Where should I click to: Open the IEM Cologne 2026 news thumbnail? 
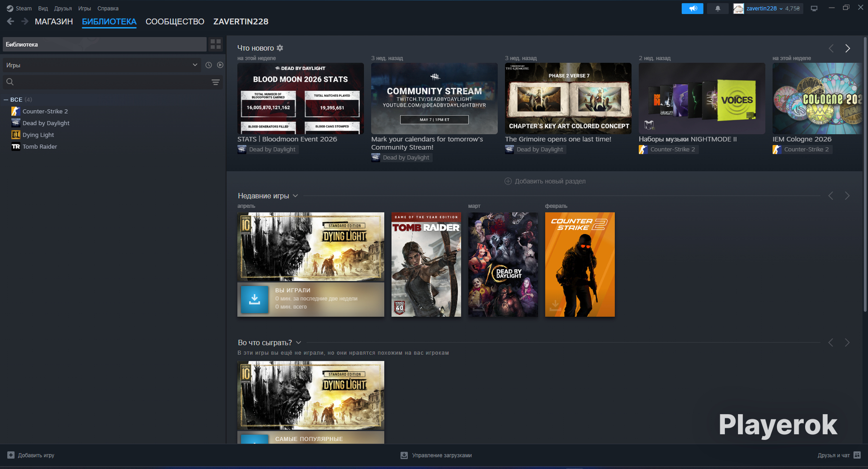(x=817, y=98)
